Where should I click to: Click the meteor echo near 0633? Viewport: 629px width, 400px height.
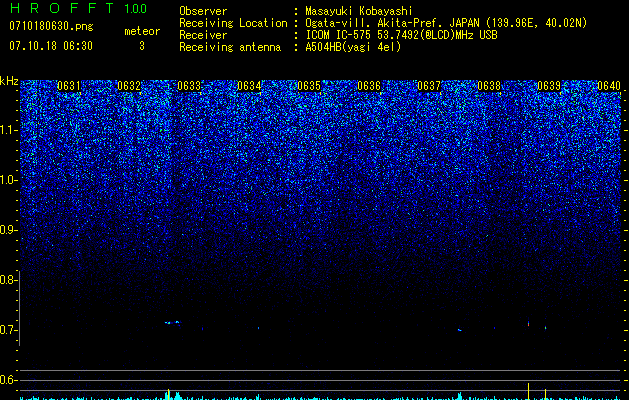172,322
